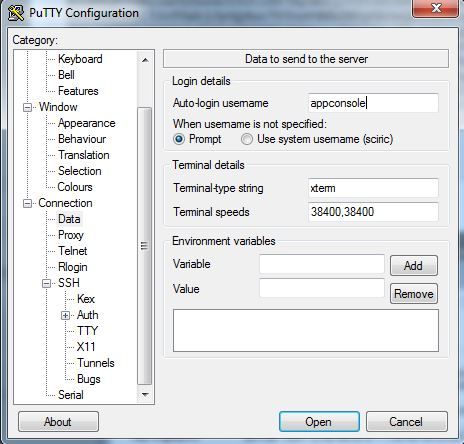Image resolution: width=464 pixels, height=444 pixels.
Task: Click the Cancel button
Action: coord(407,422)
